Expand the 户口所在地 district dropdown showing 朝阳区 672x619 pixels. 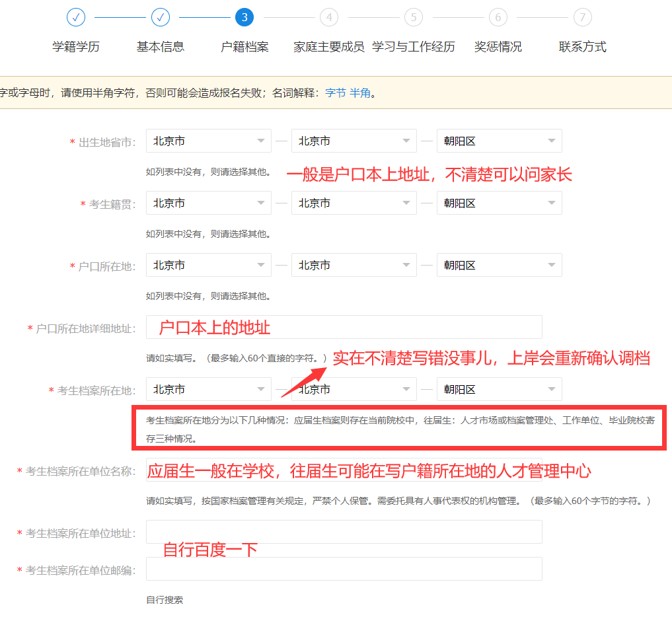click(499, 265)
